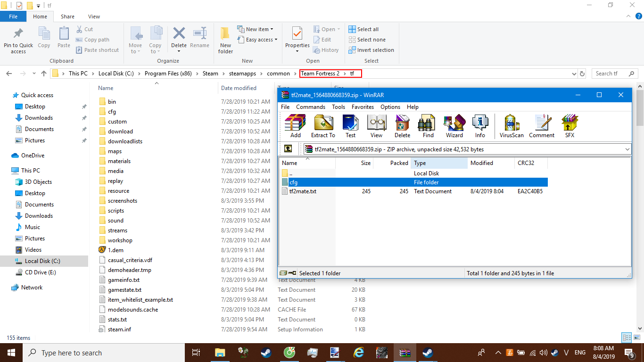The image size is (644, 362).
Task: Click the Extract To icon in WinRAR
Action: coord(323,125)
